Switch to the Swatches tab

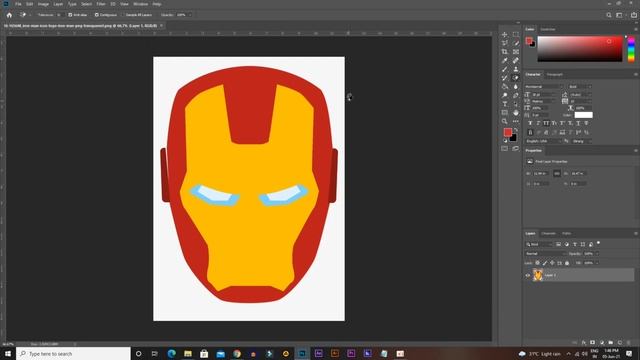tap(548, 29)
